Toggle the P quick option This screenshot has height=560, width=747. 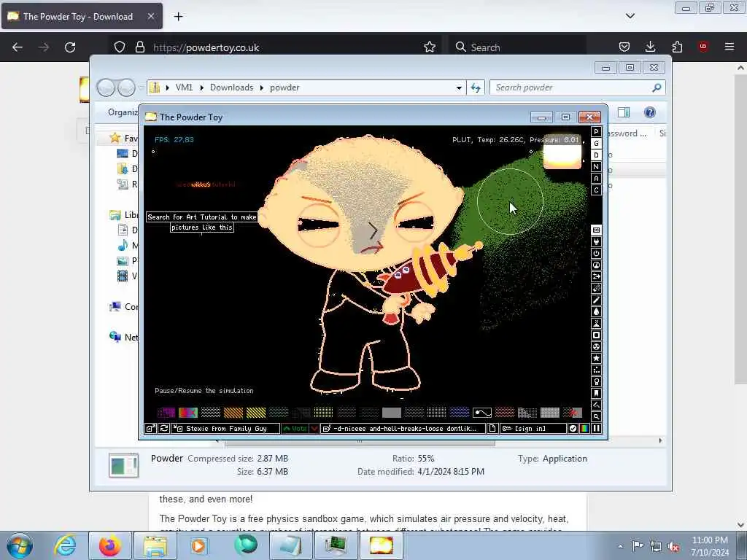(596, 132)
